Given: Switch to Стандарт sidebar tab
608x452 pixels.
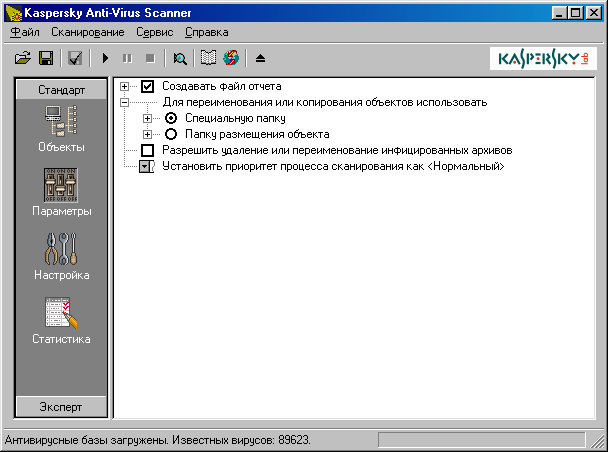Looking at the screenshot, I should (x=61, y=90).
